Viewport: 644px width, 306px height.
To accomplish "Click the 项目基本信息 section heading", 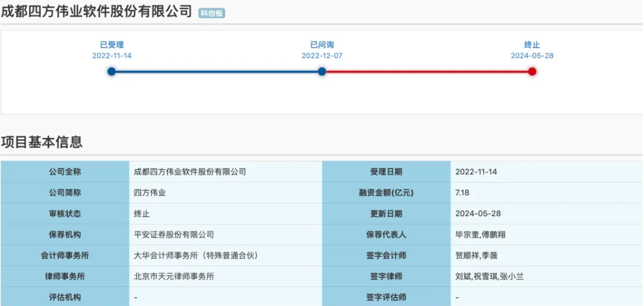I will tap(42, 142).
